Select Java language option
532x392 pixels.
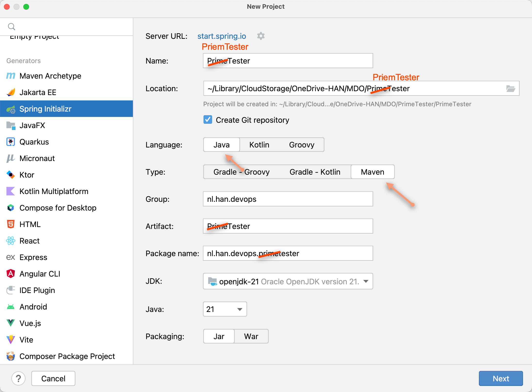[x=222, y=145]
